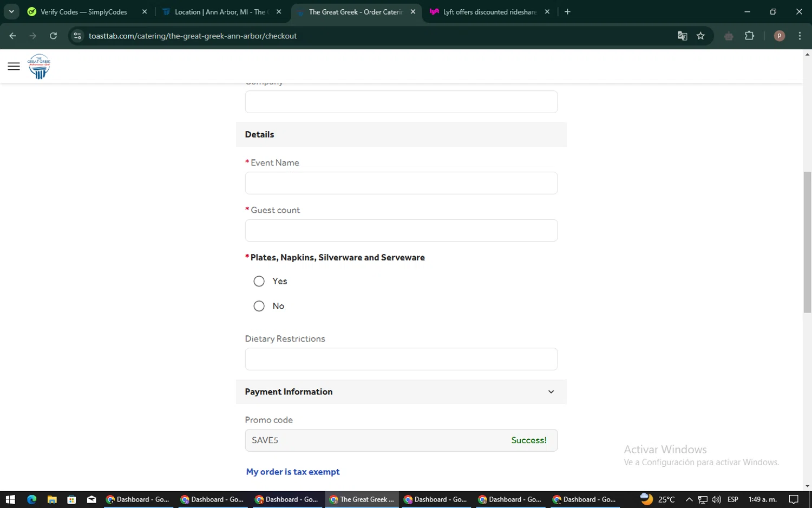Open the Chrome three-dot menu

tap(800, 36)
